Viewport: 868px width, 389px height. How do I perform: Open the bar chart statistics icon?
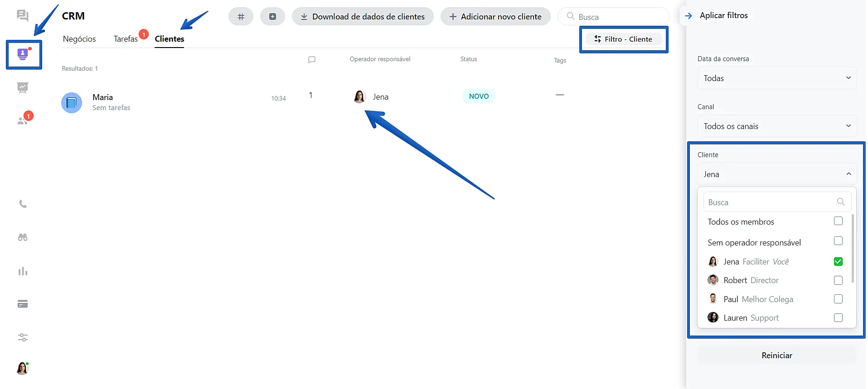(x=23, y=271)
